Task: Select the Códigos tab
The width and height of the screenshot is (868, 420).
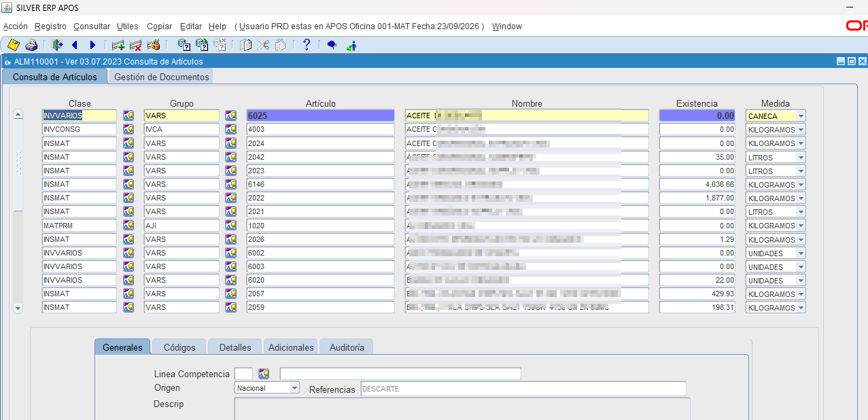Action: [x=179, y=347]
